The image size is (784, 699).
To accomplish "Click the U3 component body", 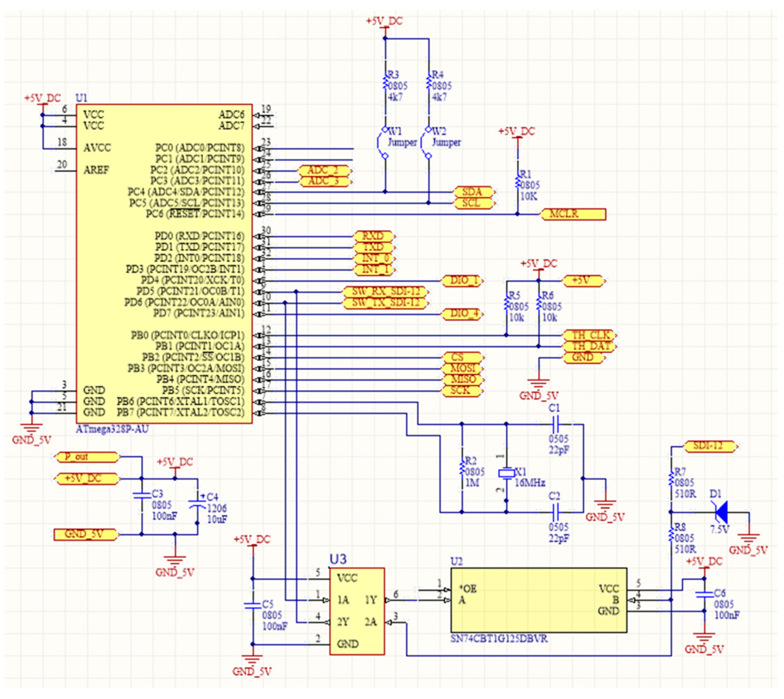I will coord(357,611).
